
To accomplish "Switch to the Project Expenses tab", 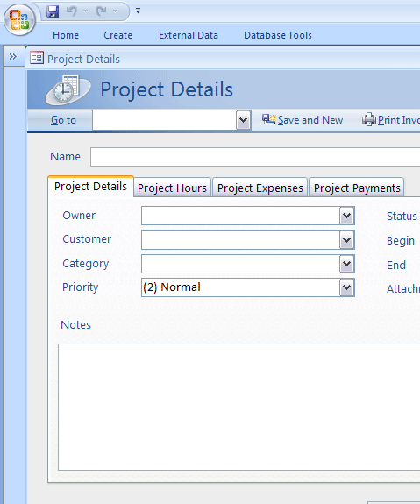I will point(260,188).
